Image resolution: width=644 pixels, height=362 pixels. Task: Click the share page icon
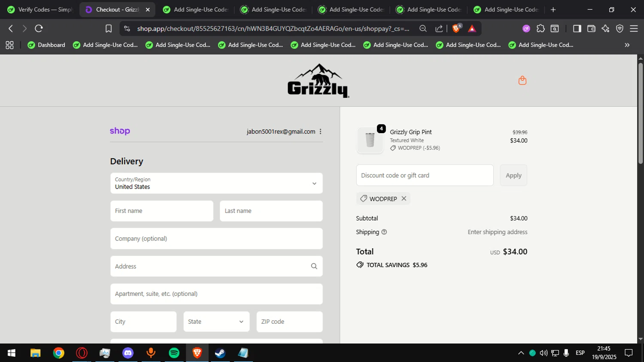point(439,28)
